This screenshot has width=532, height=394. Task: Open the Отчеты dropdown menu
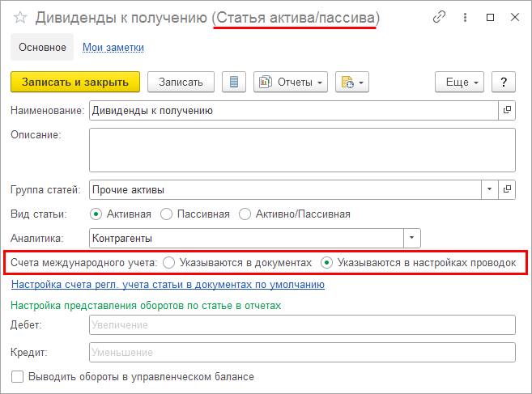point(290,83)
